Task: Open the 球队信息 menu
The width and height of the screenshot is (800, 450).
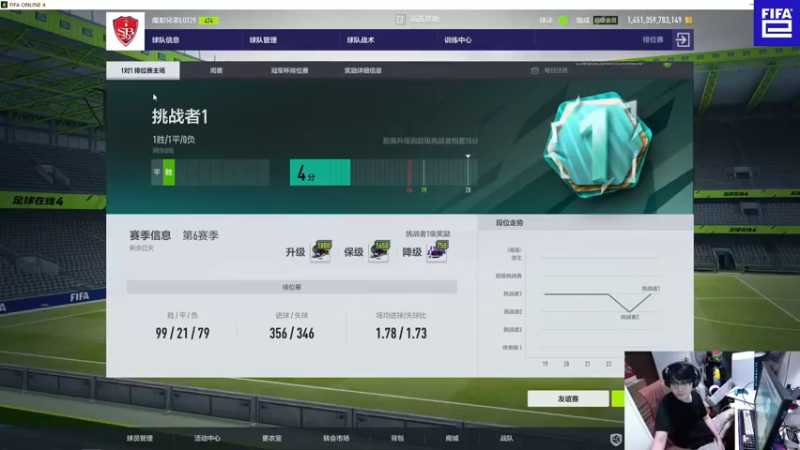Action: 165,40
